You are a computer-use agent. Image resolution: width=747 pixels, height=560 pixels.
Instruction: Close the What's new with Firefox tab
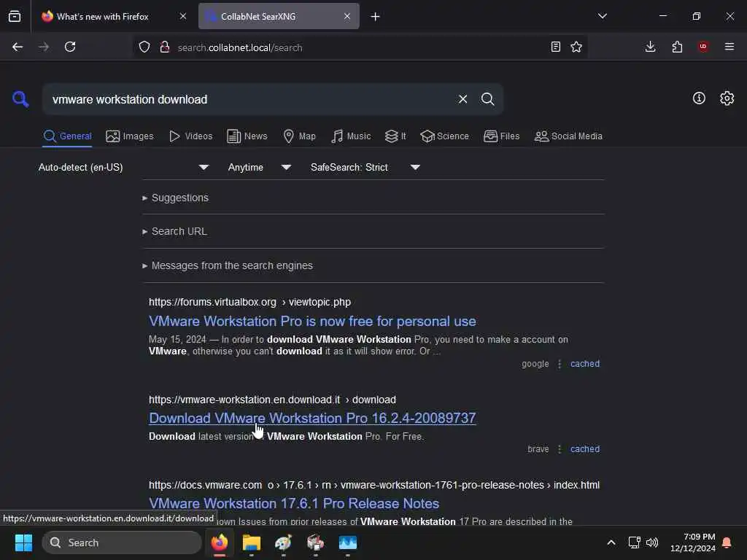click(x=183, y=16)
